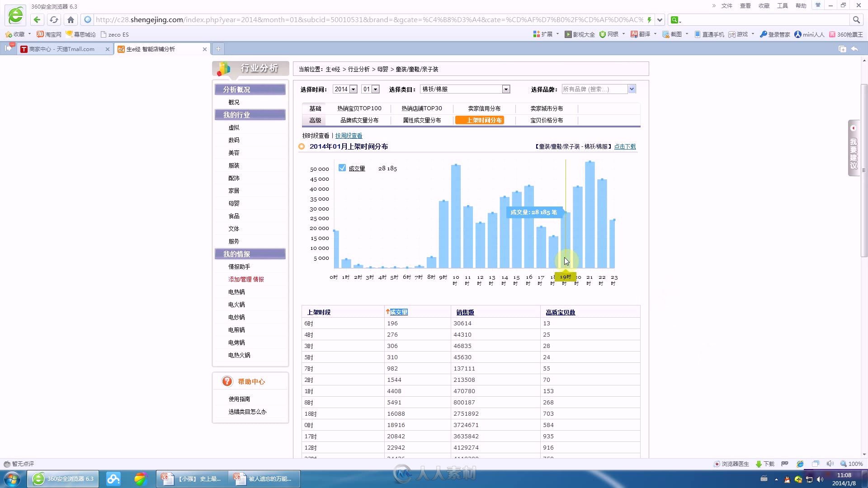Switch to the 宝贝价格分布 tab
The width and height of the screenshot is (868, 488).
click(547, 120)
